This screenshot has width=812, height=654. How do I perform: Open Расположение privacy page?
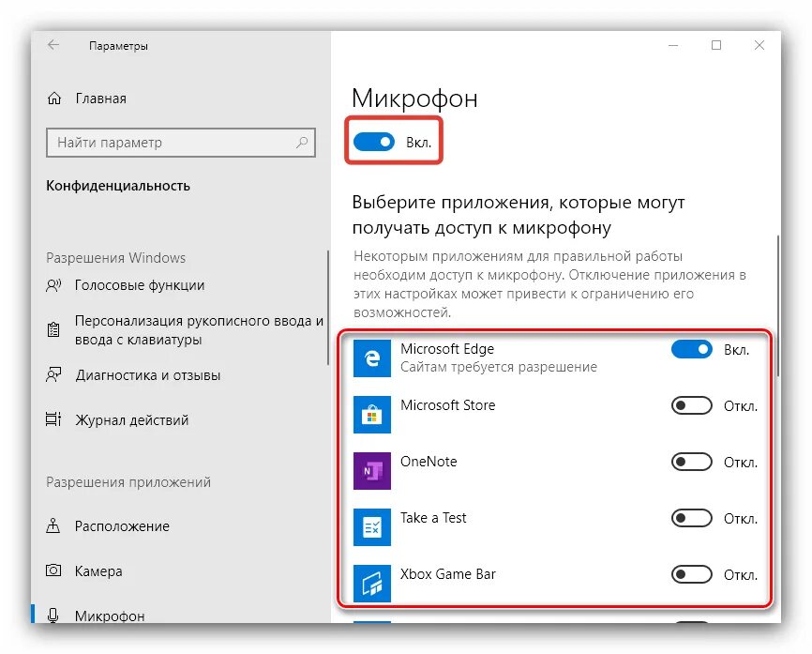(122, 526)
